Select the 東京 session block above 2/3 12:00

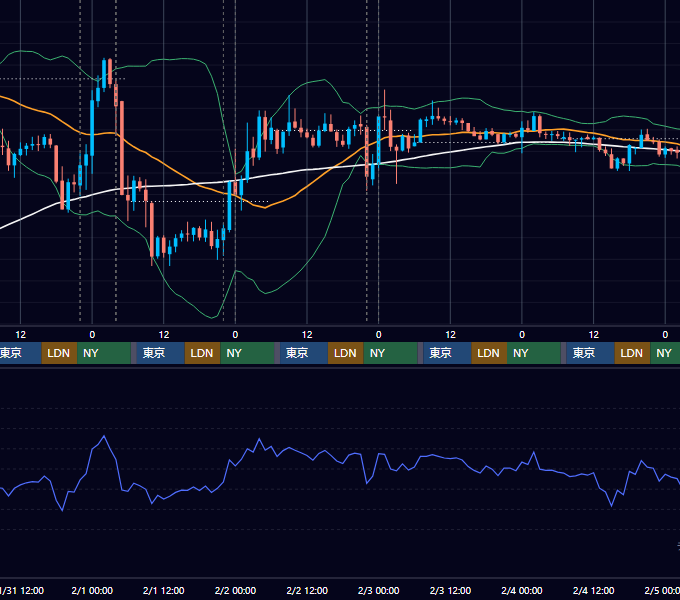(447, 353)
